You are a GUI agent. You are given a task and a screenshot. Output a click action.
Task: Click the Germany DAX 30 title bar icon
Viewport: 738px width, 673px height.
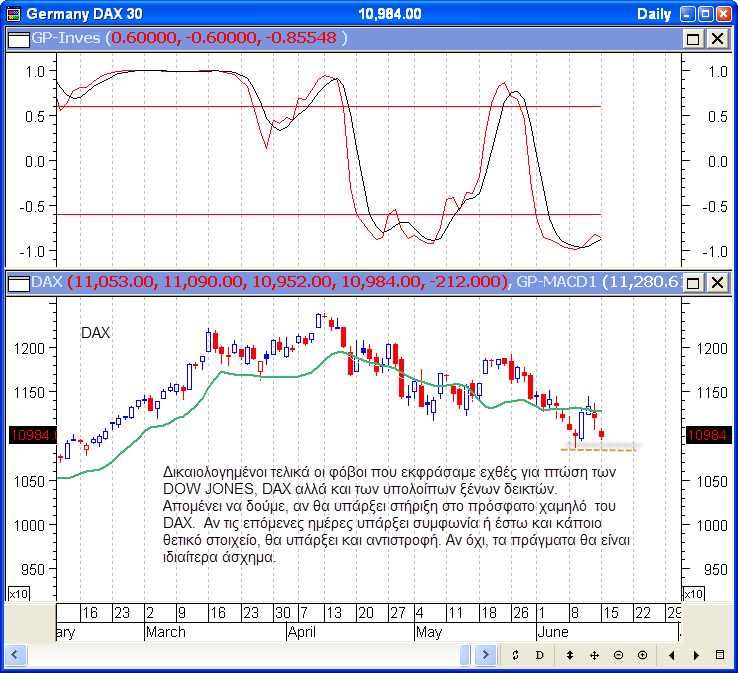[14, 14]
